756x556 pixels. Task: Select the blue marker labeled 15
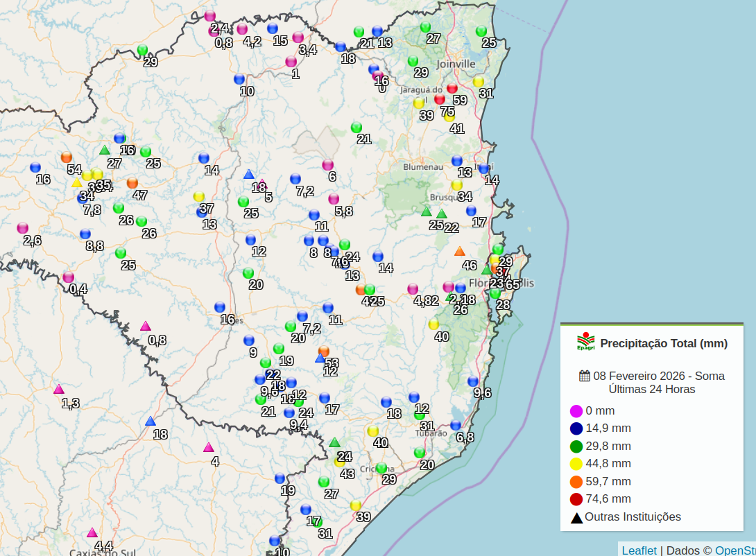point(273,28)
